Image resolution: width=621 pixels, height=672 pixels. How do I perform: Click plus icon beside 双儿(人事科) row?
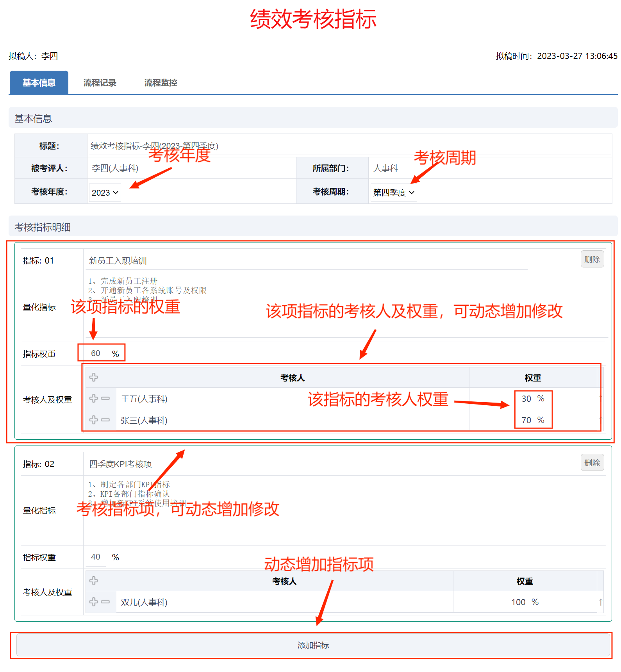point(94,602)
